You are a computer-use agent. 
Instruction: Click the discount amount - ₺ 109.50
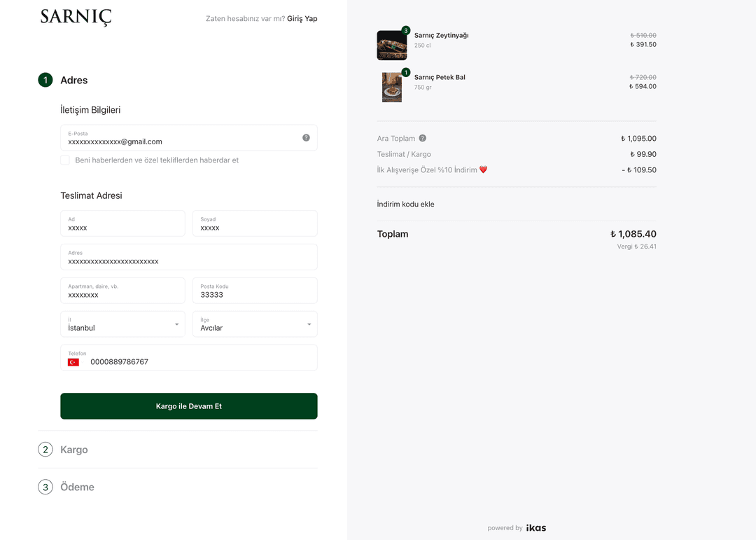tap(639, 170)
